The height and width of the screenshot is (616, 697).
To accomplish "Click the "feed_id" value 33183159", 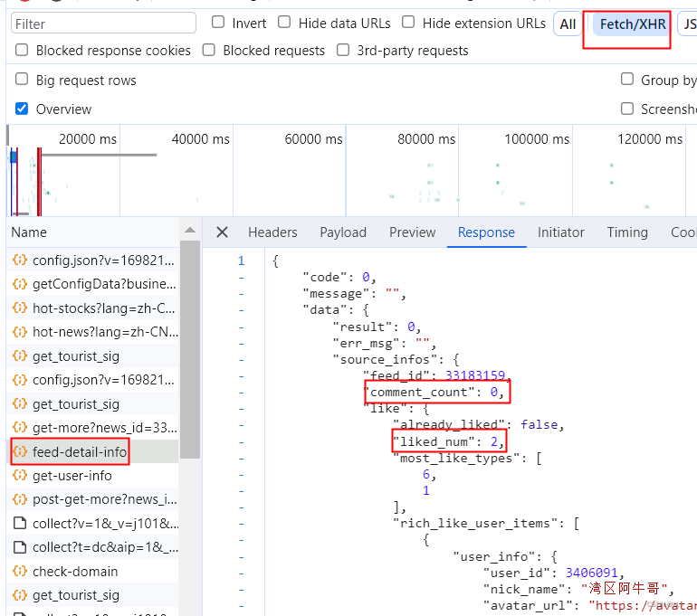I will click(475, 375).
